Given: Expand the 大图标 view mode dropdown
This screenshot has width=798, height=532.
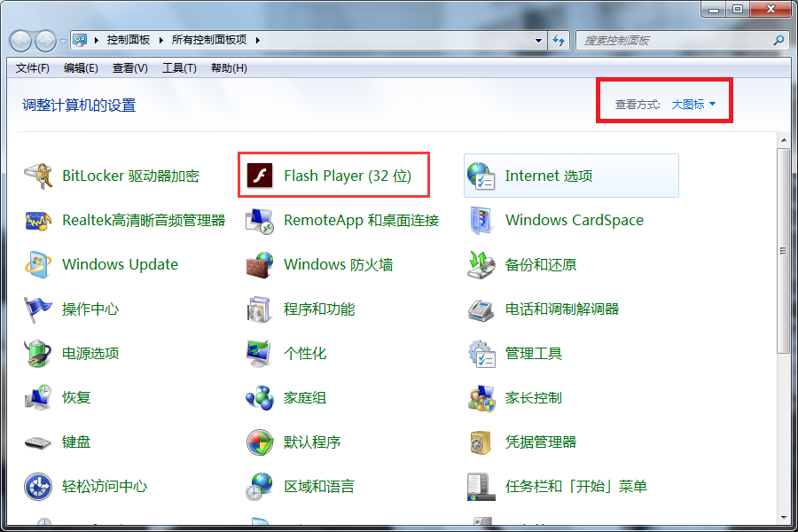Looking at the screenshot, I should point(693,105).
